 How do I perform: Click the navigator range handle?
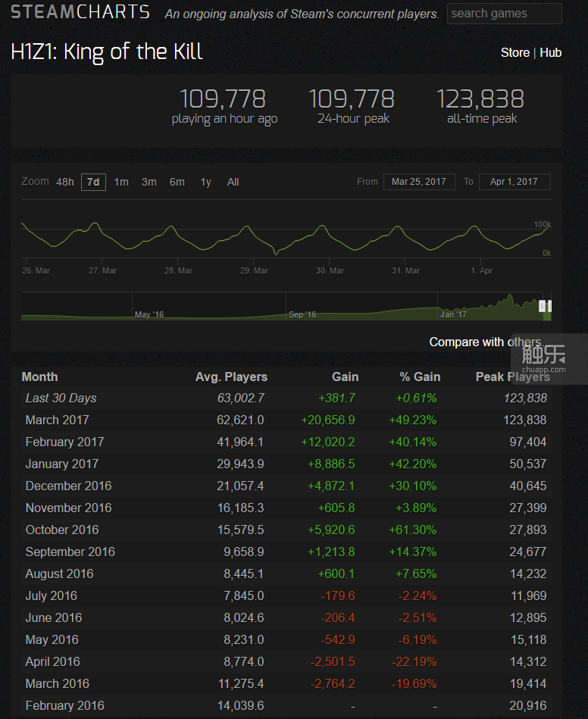(x=542, y=306)
